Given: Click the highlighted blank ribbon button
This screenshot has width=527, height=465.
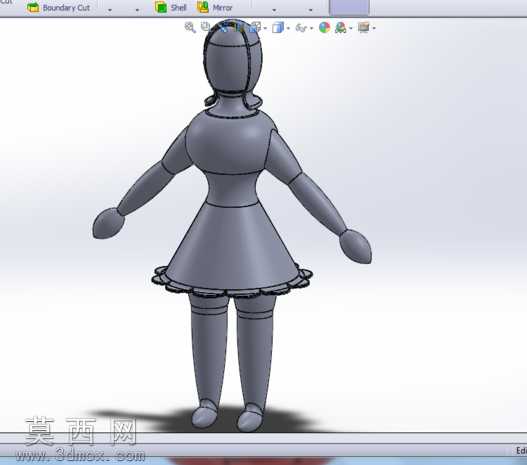Looking at the screenshot, I should [x=349, y=7].
